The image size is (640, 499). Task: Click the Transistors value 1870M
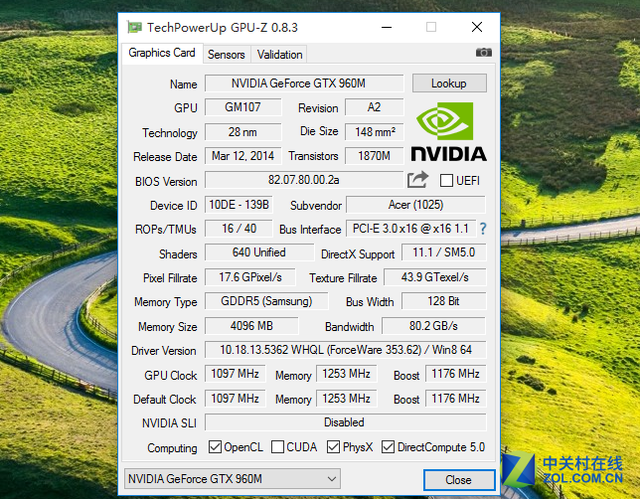click(x=374, y=156)
